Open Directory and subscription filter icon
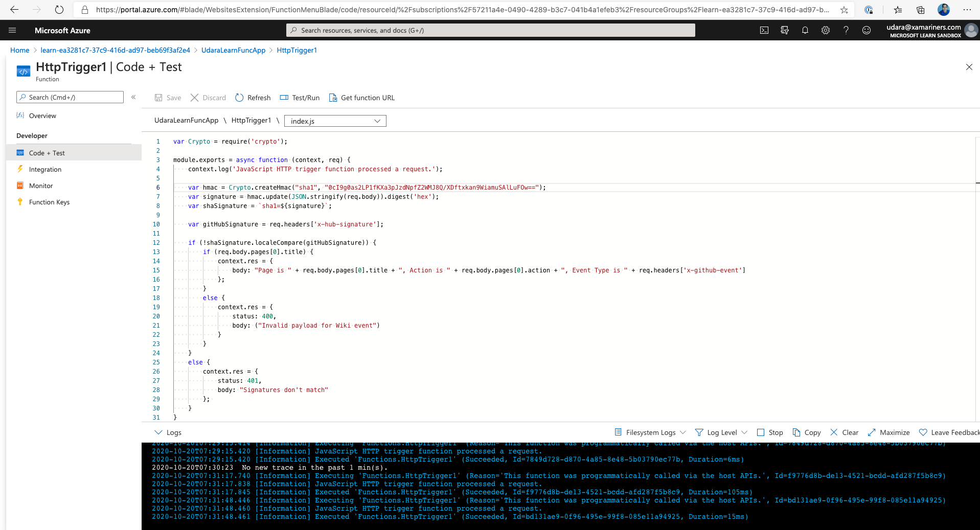Image resolution: width=980 pixels, height=530 pixels. [x=785, y=30]
